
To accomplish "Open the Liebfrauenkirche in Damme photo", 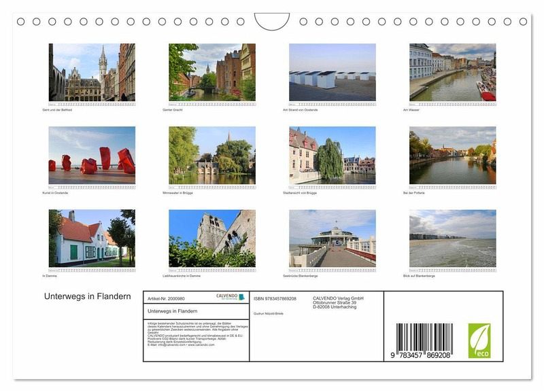I will point(212,238).
